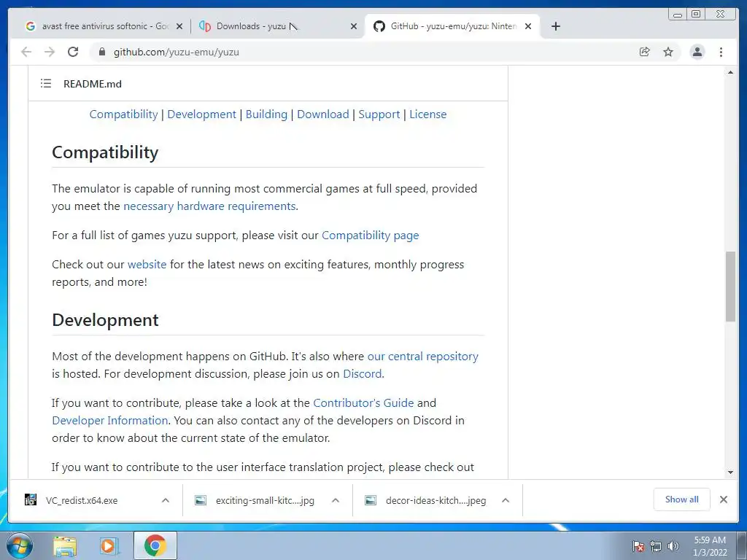Open decor-ideas-kitch....jpeg download
The image size is (747, 560).
click(436, 500)
